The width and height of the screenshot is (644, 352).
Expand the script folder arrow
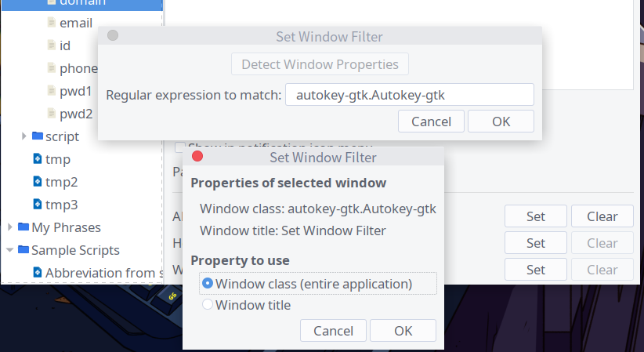coord(24,136)
